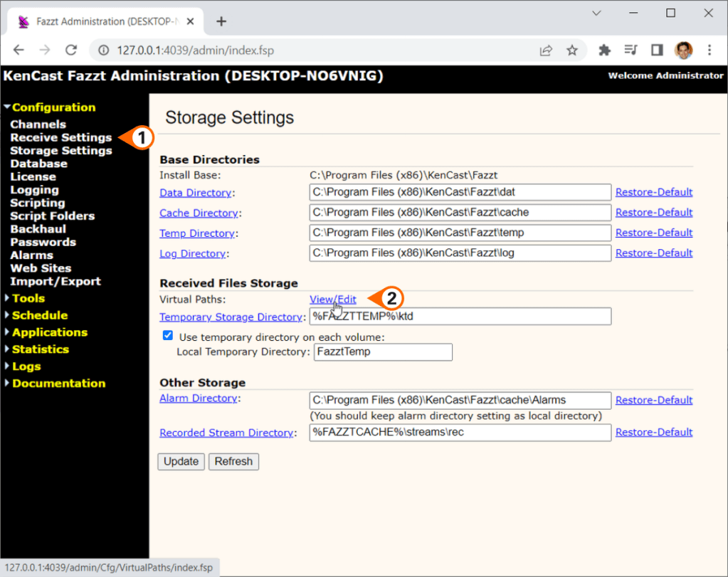This screenshot has height=577, width=728.
Task: Open the user profile avatar
Action: click(683, 50)
